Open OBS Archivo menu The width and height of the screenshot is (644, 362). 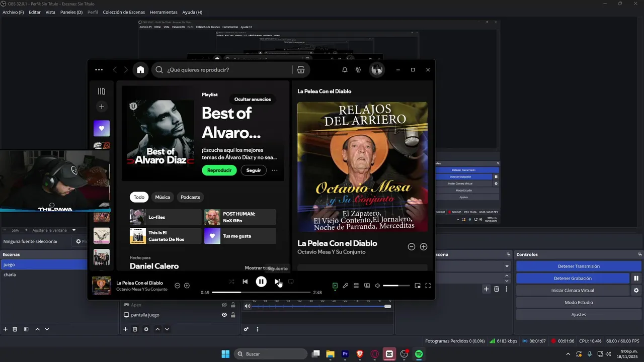(x=13, y=12)
